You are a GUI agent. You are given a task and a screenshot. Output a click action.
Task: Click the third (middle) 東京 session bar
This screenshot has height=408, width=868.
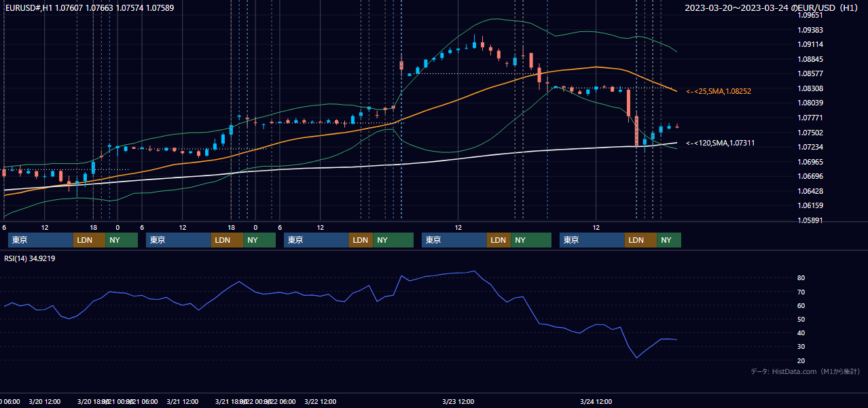tap(317, 240)
